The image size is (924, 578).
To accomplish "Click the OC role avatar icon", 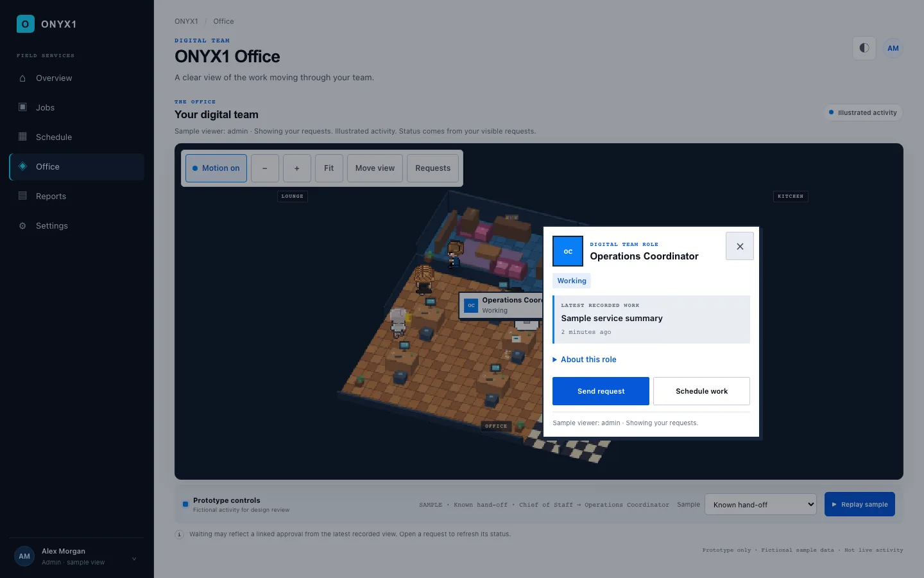I will tap(568, 251).
